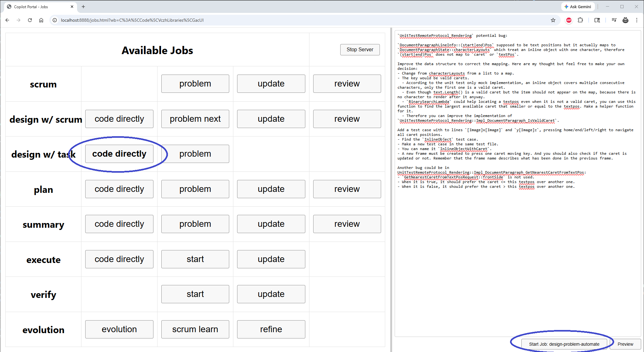Click the Ask Gemini button
Screen dimensions: 644x352
coord(578,7)
